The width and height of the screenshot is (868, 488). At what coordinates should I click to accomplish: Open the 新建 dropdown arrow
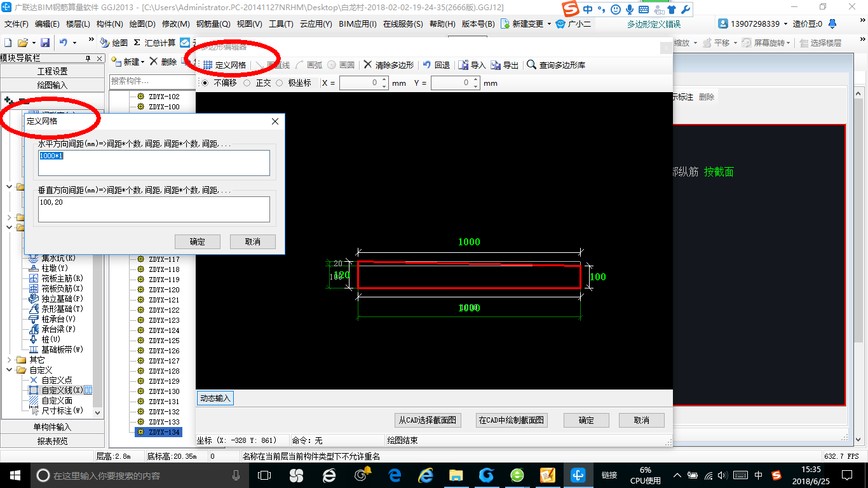143,62
